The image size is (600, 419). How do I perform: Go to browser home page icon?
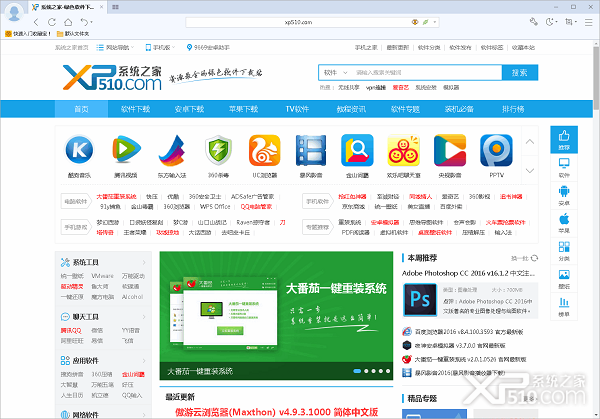(68, 22)
